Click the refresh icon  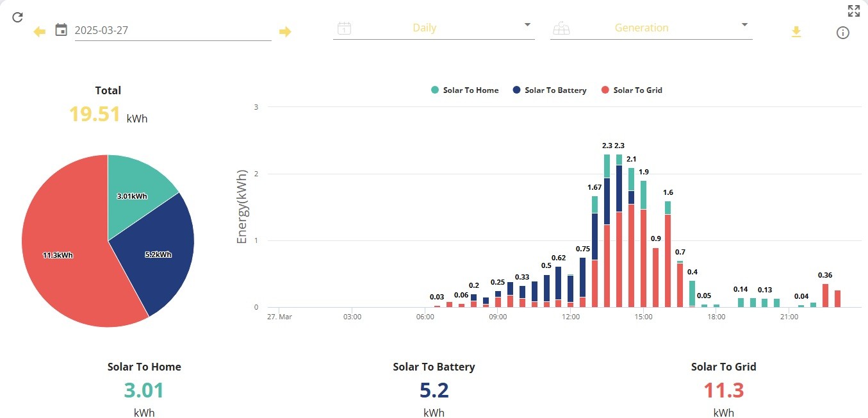coord(18,17)
